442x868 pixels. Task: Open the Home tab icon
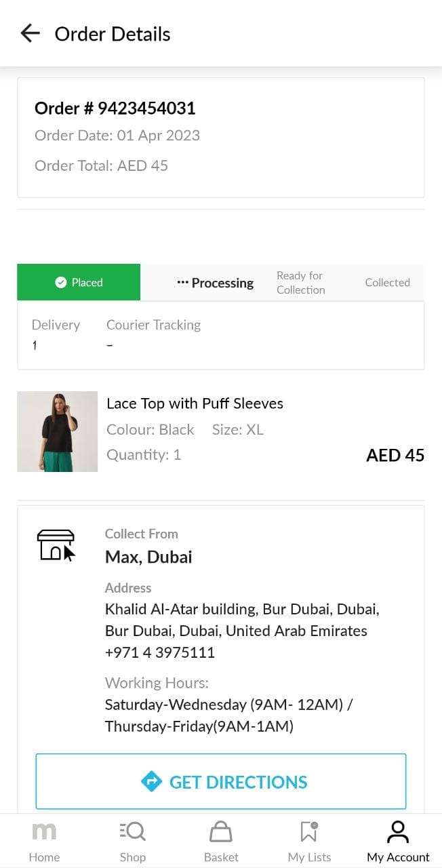pos(44,832)
